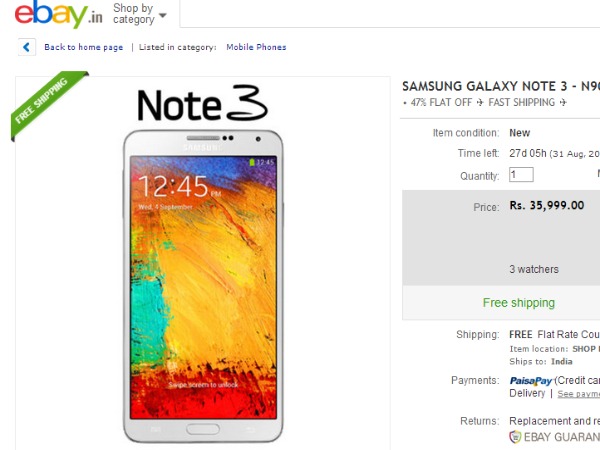The width and height of the screenshot is (600, 450).
Task: Click the PaisaPay logo
Action: [531, 381]
